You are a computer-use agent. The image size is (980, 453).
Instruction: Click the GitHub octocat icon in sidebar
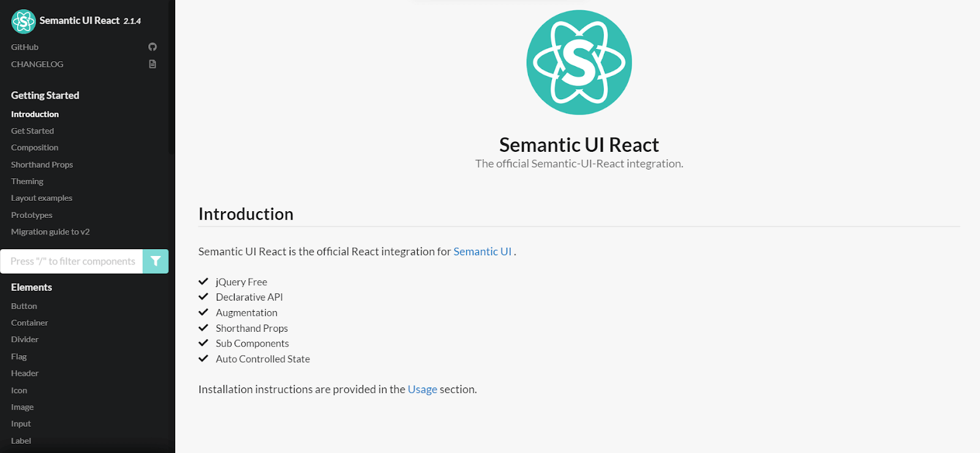(152, 47)
